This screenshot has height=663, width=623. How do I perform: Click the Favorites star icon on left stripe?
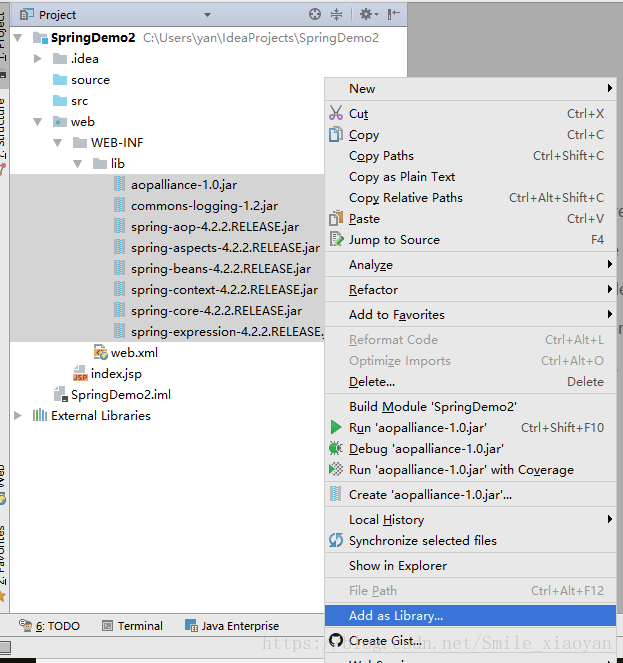[x=3, y=597]
